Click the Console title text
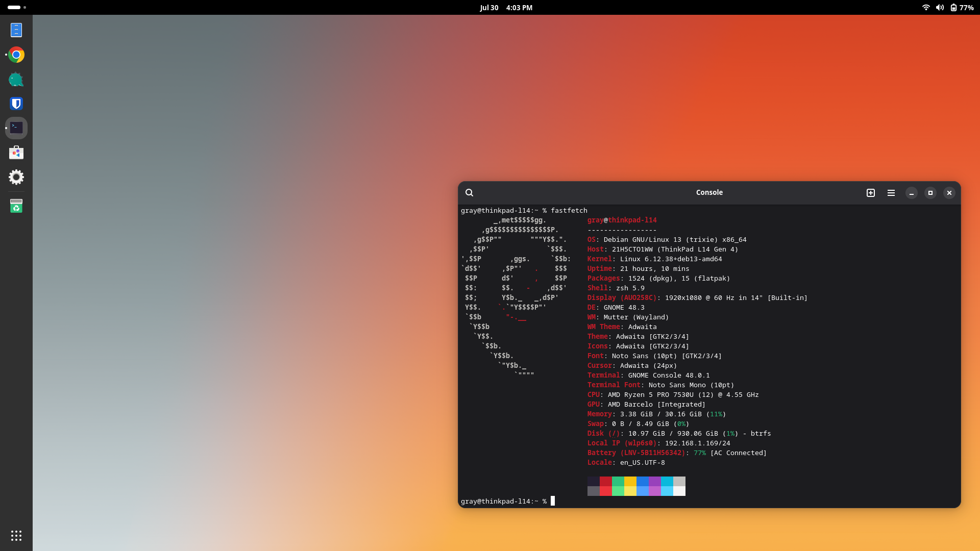Screen dimensions: 980x551 (709, 192)
